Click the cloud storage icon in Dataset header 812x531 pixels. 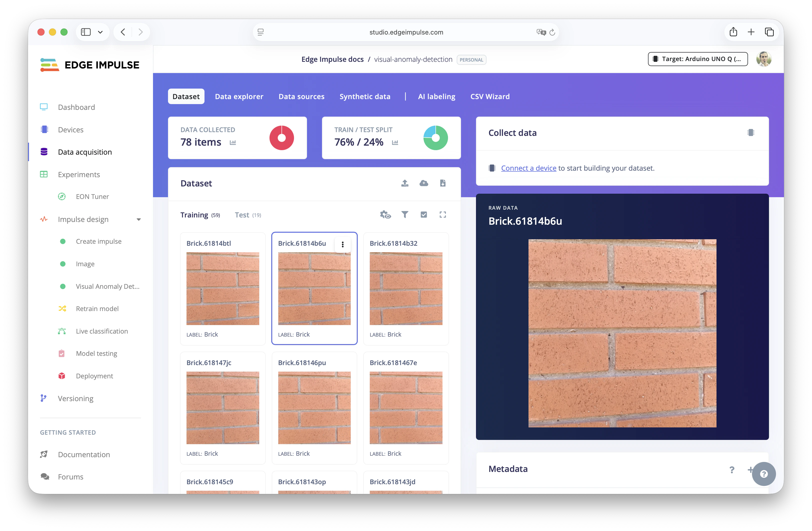click(423, 183)
